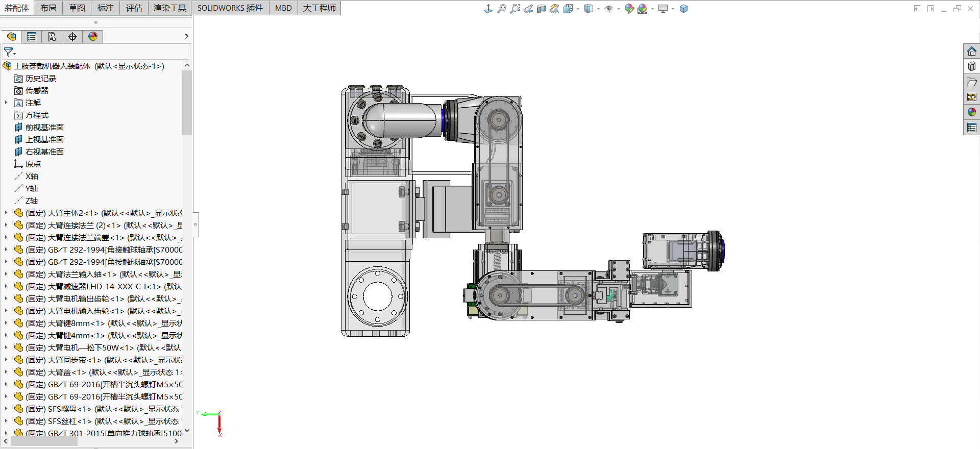The image size is (980, 449).
Task: Open the FeatureManager design tree tab
Action: click(x=11, y=36)
